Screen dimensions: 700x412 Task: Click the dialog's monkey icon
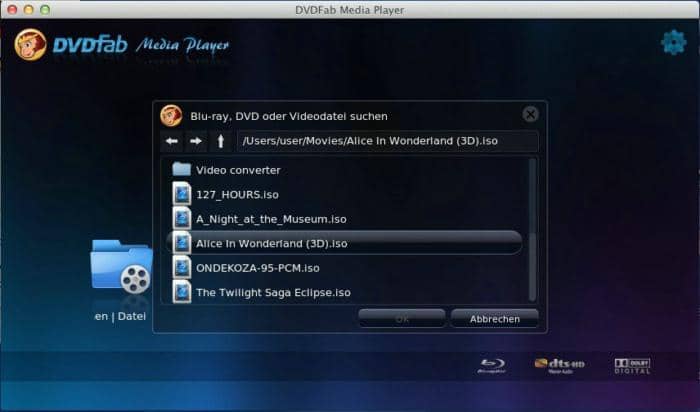coord(171,116)
